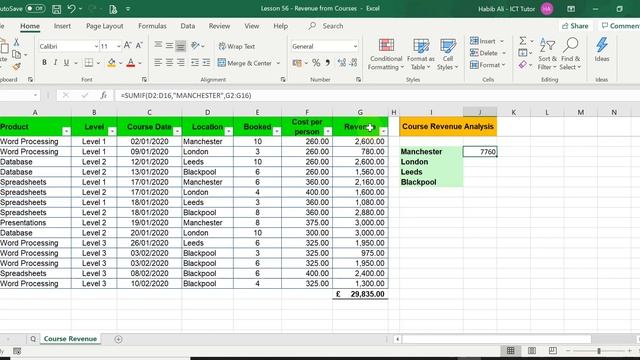Toggle the AutoSave switch

(36, 8)
